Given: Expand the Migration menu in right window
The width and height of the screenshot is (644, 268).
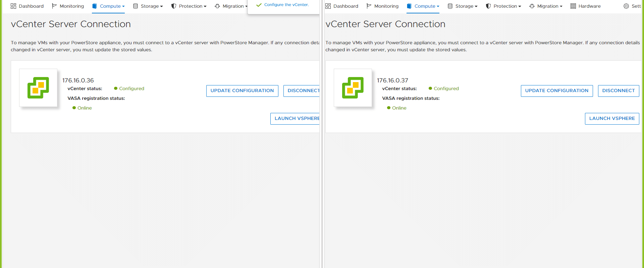Looking at the screenshot, I should (546, 6).
